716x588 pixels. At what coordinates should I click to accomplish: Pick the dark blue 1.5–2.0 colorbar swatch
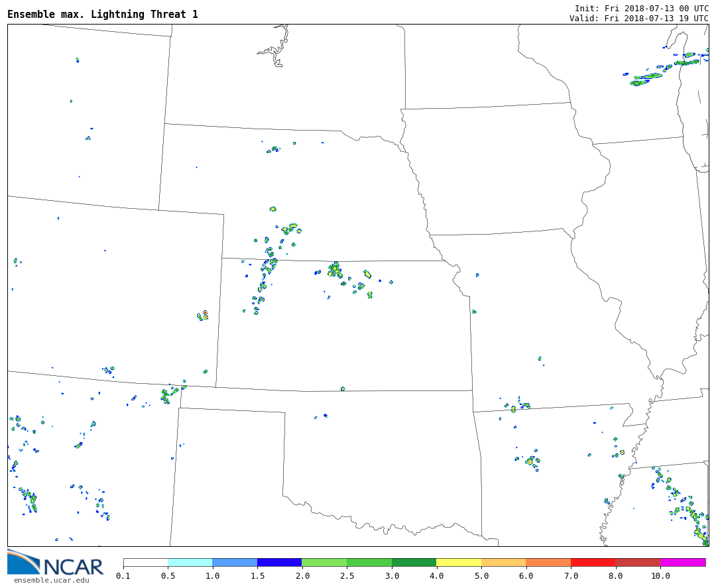(280, 562)
